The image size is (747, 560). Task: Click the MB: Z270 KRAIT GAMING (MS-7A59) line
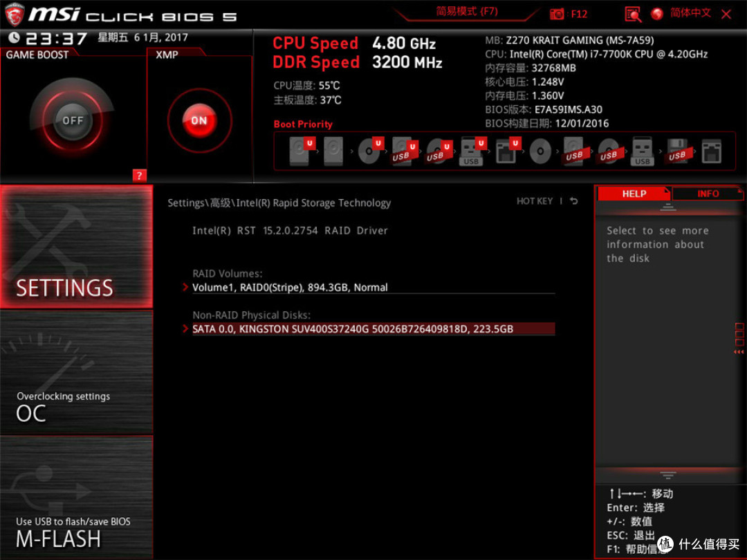569,41
